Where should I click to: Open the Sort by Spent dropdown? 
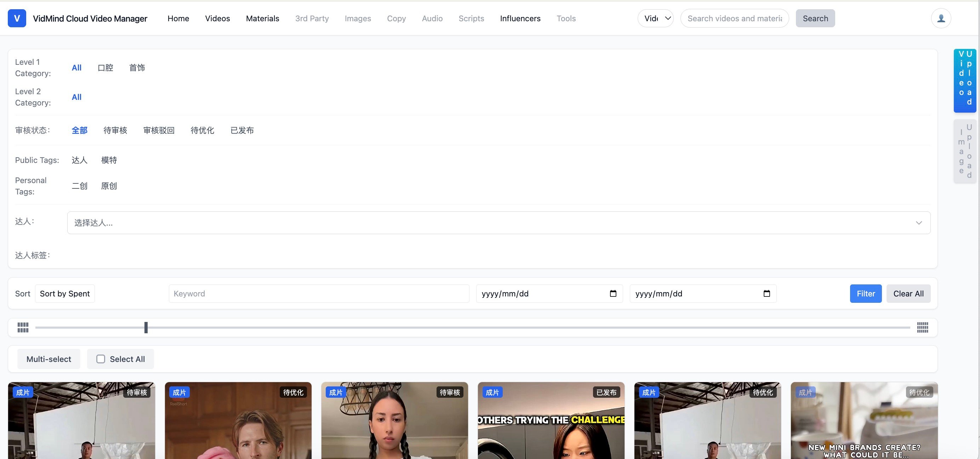(x=65, y=294)
